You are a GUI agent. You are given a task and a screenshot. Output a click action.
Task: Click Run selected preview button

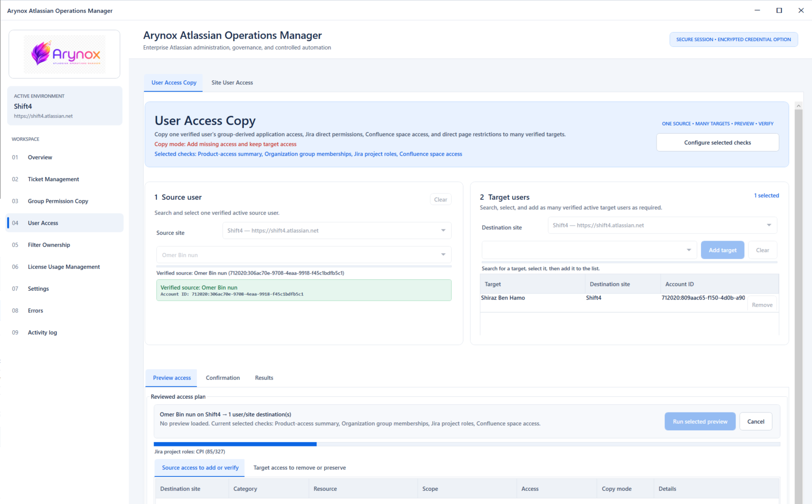coord(700,421)
